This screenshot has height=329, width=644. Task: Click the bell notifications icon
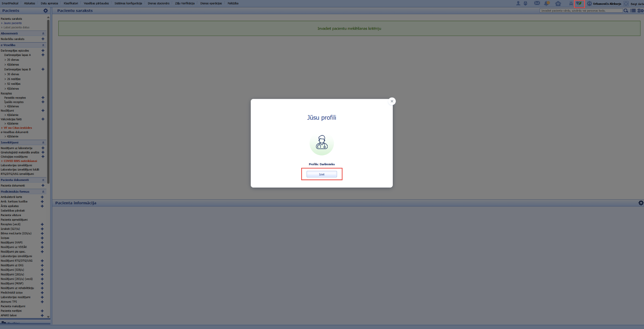[547, 3]
